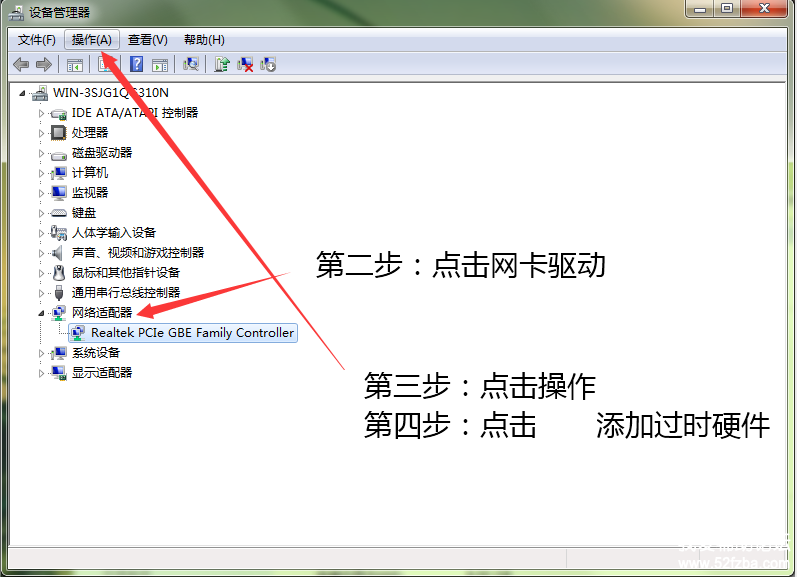Click the 通用串行总线控制器 USB icon

click(x=59, y=292)
